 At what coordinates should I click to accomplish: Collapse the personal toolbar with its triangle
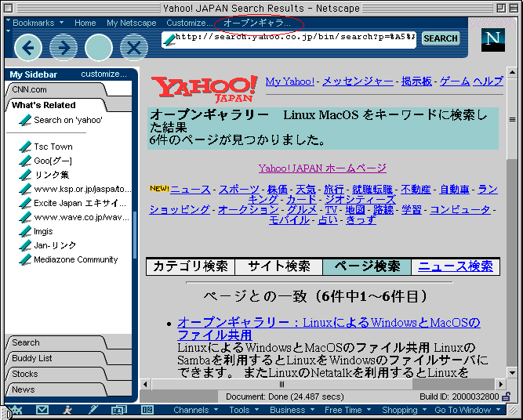[x=9, y=21]
